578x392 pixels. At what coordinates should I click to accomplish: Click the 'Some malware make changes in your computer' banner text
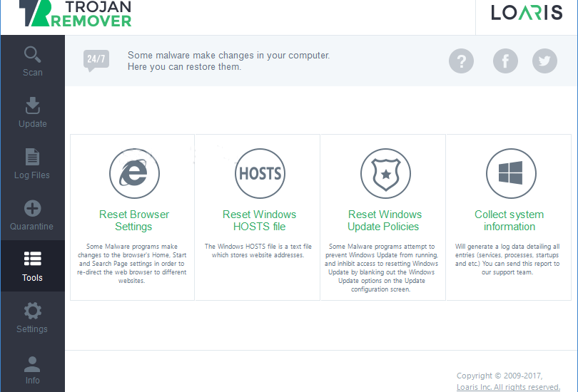(228, 61)
